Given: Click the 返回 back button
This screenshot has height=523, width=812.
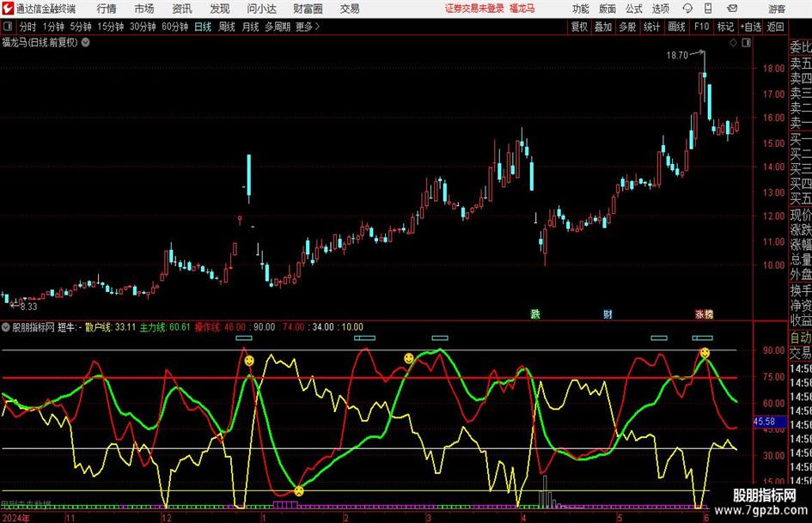Looking at the screenshot, I should [776, 27].
